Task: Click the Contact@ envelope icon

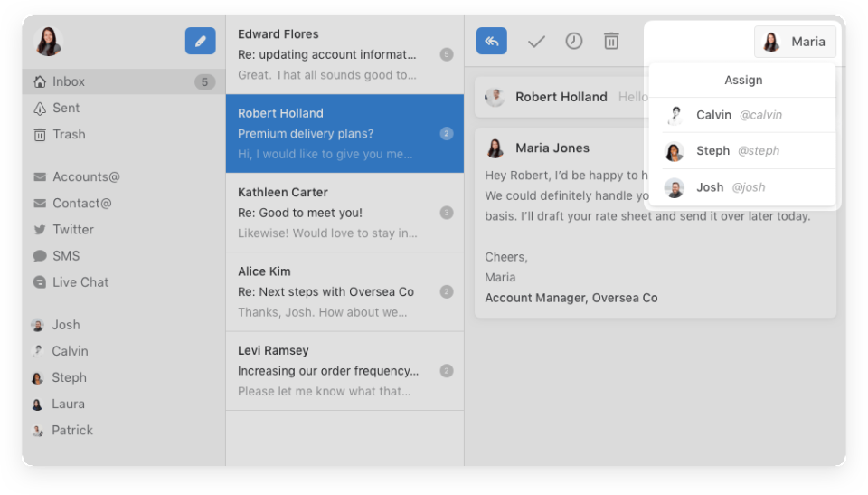Action: (x=39, y=204)
